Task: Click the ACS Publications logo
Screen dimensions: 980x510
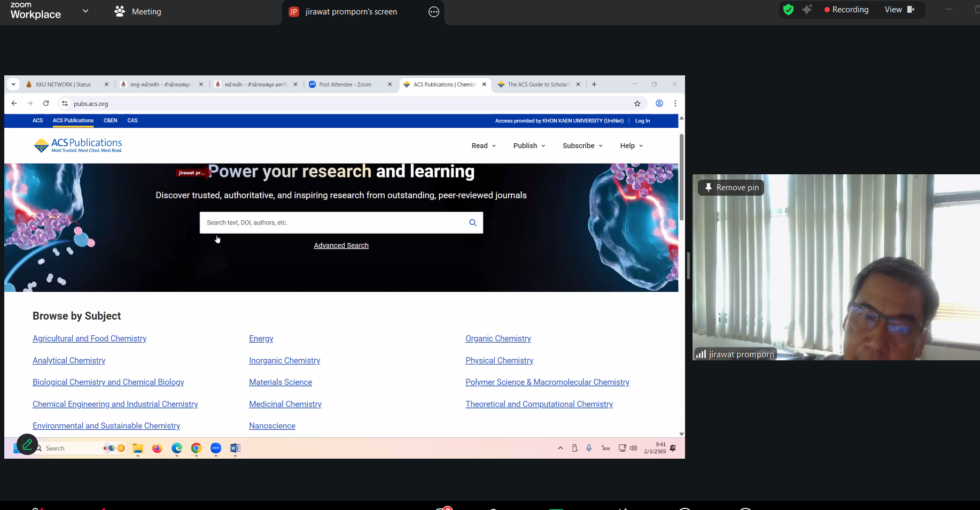Action: pos(78,145)
